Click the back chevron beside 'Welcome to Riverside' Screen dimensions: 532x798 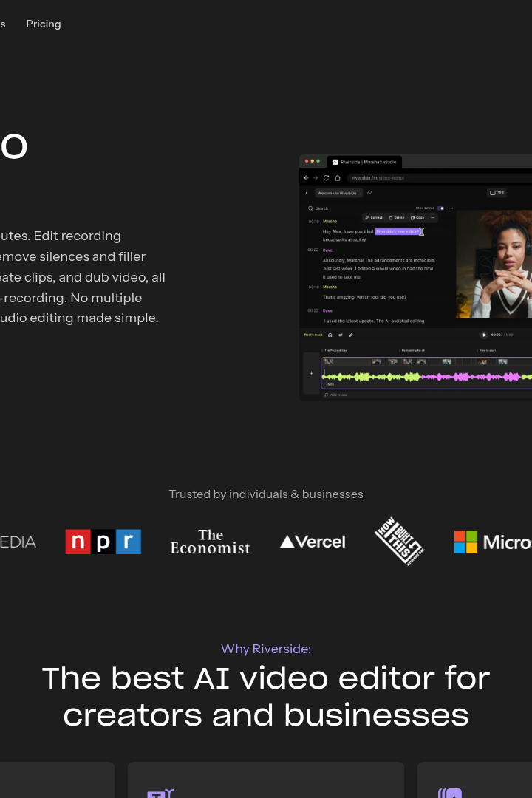pos(307,193)
